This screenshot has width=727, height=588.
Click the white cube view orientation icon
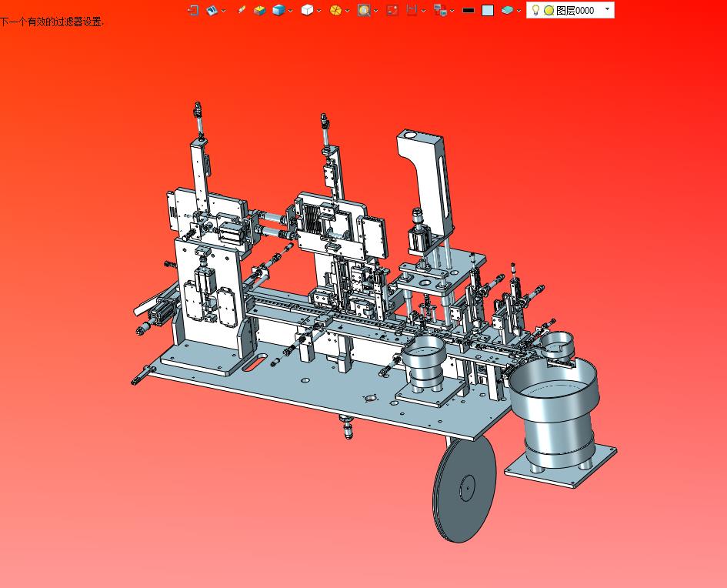tap(307, 10)
